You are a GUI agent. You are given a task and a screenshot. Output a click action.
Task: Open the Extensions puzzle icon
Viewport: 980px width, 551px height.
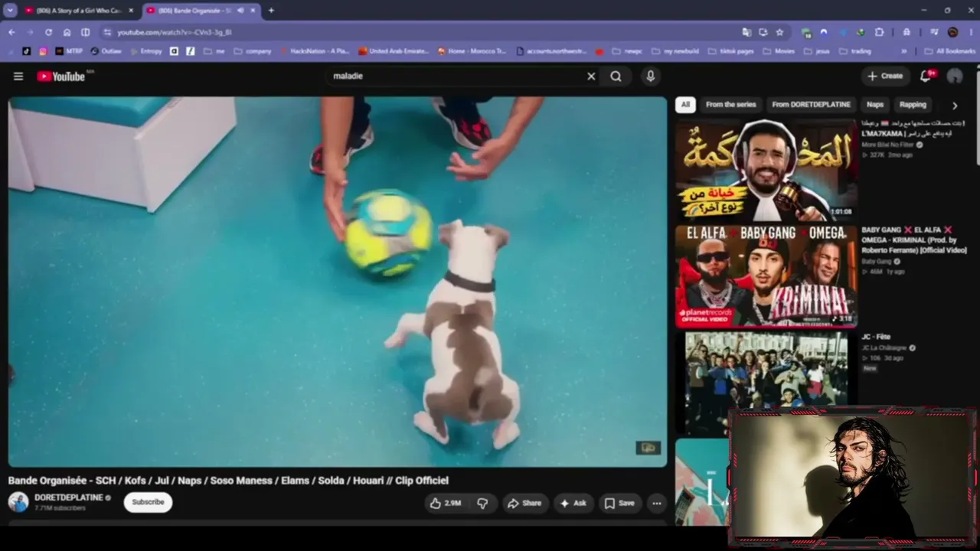pos(879,32)
